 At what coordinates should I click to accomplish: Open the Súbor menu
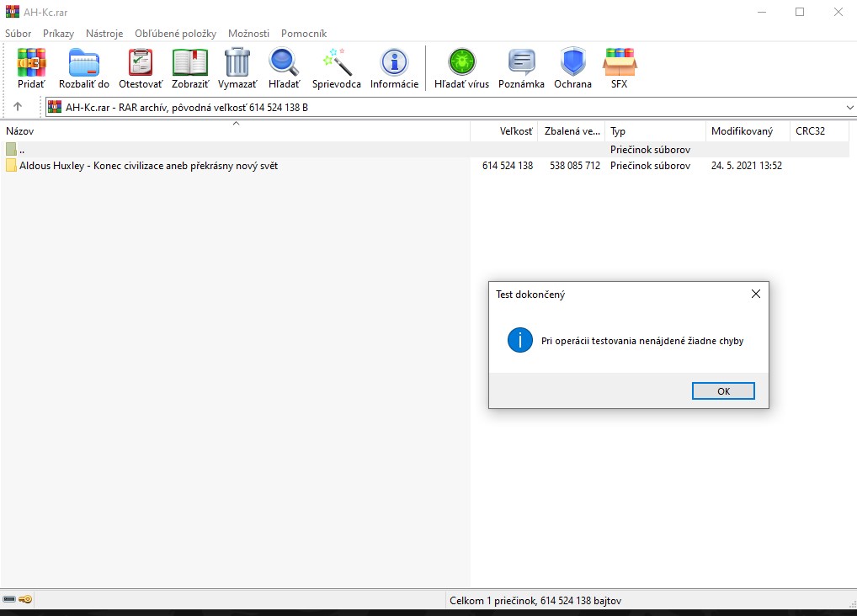coord(18,34)
